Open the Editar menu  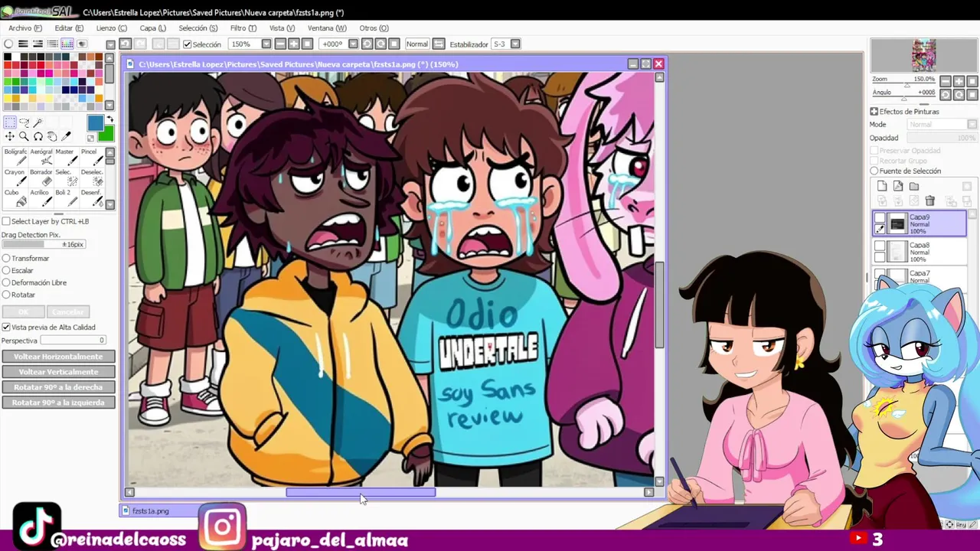69,28
